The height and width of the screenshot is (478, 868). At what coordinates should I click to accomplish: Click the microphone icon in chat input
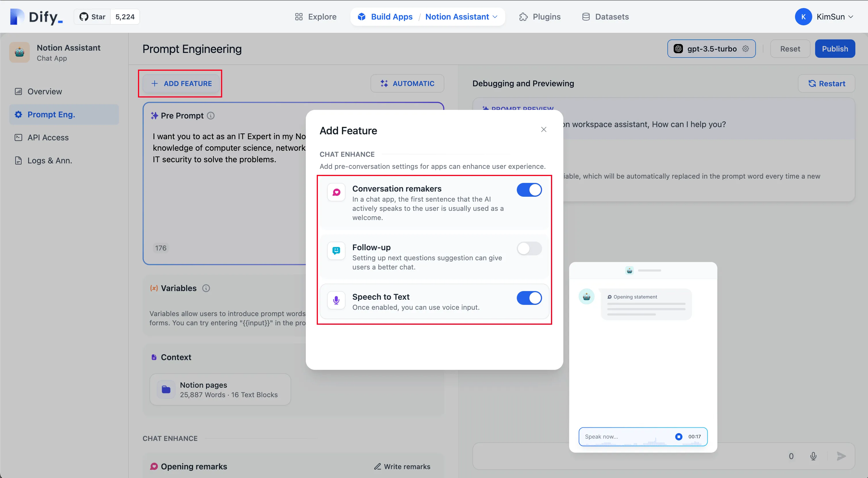tap(813, 456)
